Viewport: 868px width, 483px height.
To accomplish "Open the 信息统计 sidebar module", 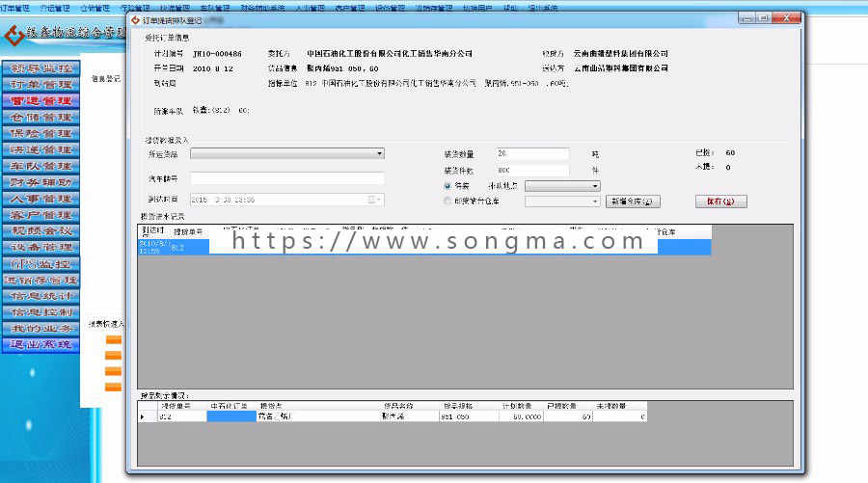I will (41, 296).
